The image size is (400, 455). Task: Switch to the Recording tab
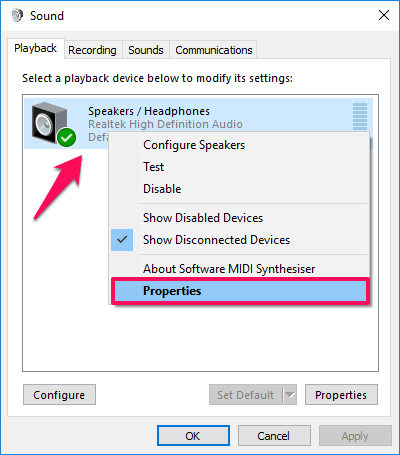(x=92, y=50)
